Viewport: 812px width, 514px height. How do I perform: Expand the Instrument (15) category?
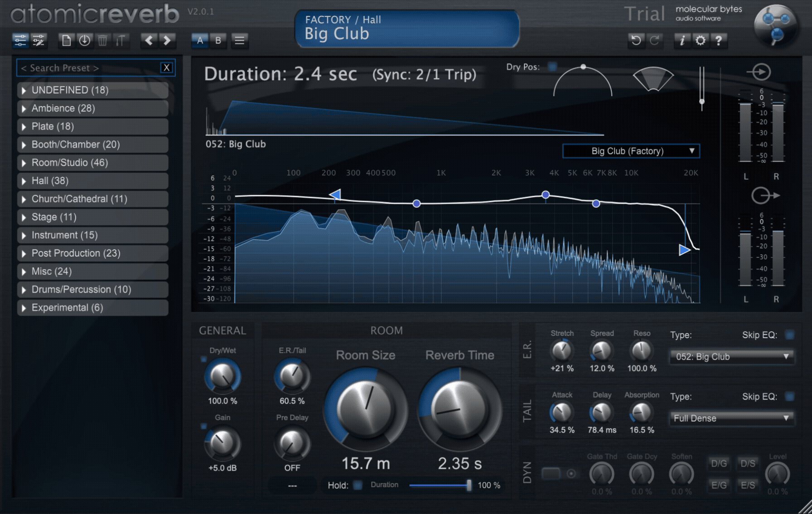coord(93,235)
